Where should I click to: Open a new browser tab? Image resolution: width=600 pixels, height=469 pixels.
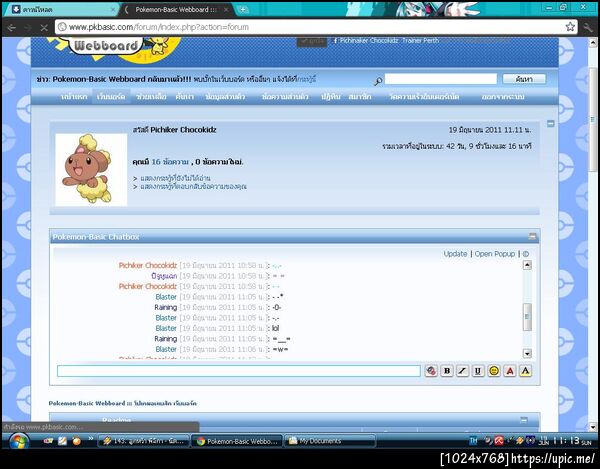point(243,10)
